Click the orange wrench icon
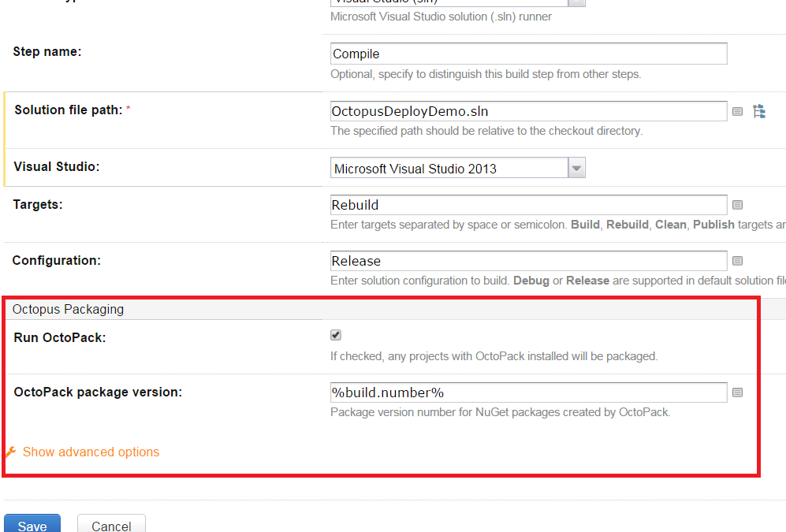Viewport: 786px width, 532px height. [10, 452]
